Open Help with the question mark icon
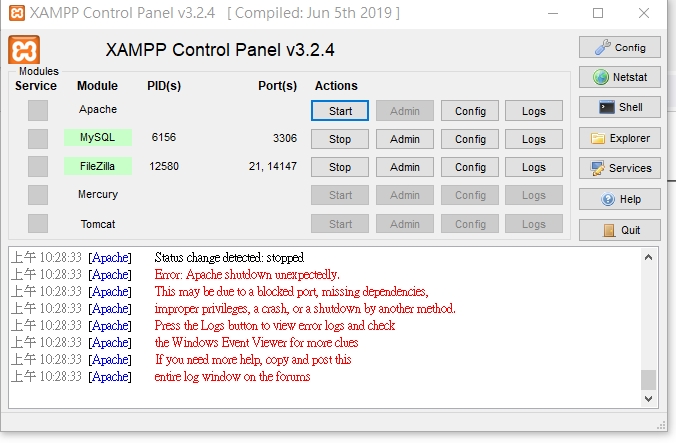Image resolution: width=676 pixels, height=443 pixels. click(620, 199)
